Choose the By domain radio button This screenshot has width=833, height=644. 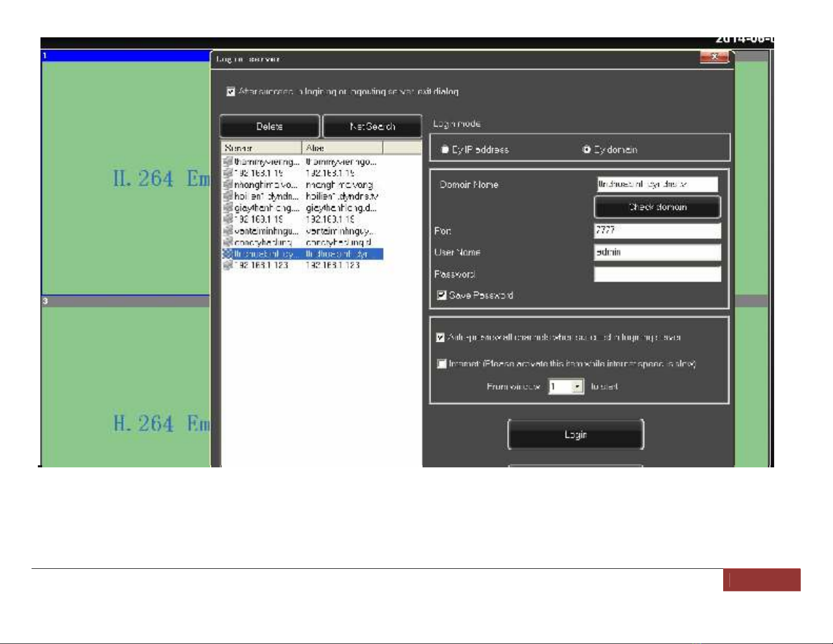[587, 150]
